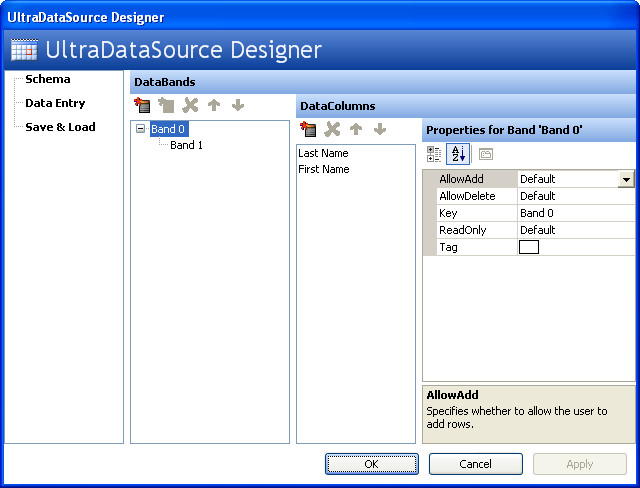The image size is (640, 488).
Task: Click the add child band icon
Action: pos(166,105)
